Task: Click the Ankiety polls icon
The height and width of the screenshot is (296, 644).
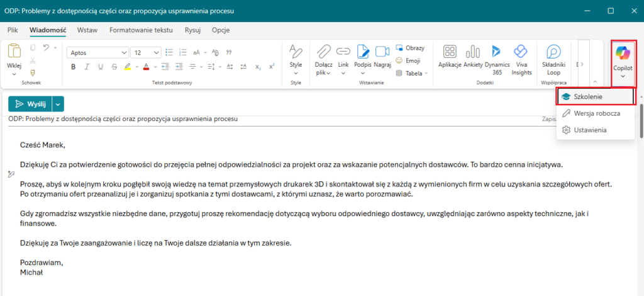Action: pyautogui.click(x=473, y=53)
